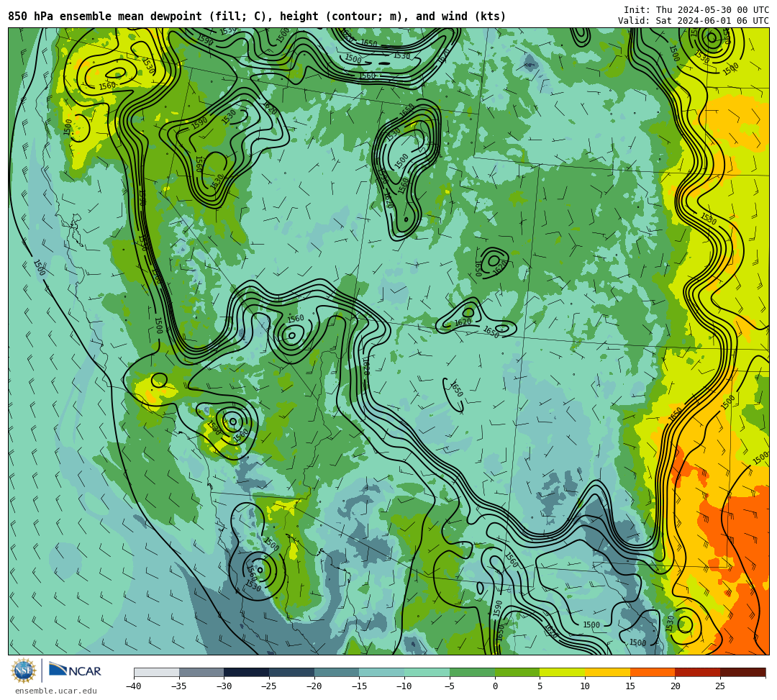Click the 0 colorbar tick label
Screen dimensions: 777x700
(495, 686)
